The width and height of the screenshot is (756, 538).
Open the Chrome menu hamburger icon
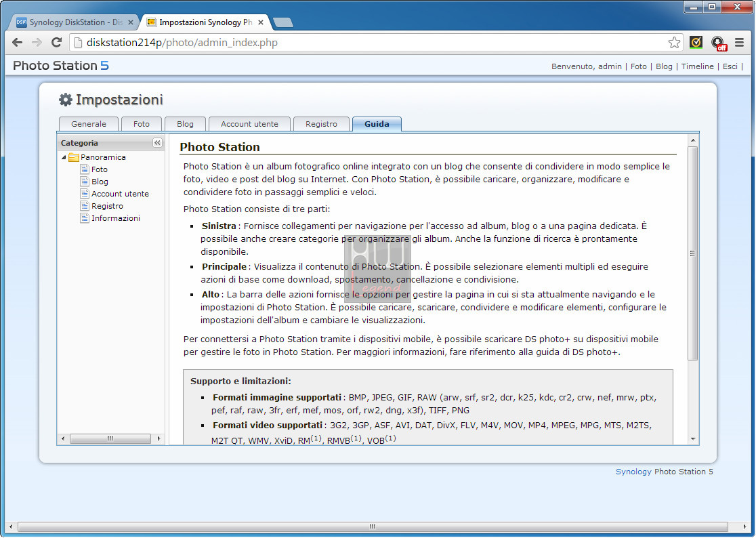pyautogui.click(x=739, y=43)
